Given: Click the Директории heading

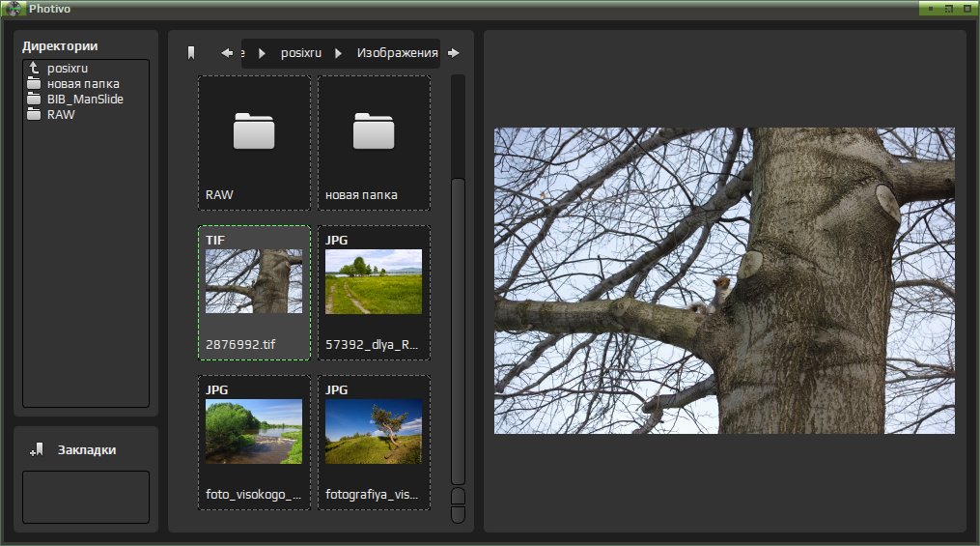Looking at the screenshot, I should click(x=60, y=46).
